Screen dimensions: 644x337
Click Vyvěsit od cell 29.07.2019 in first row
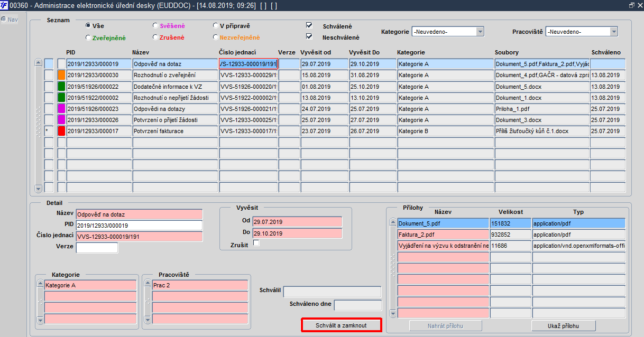[324, 64]
